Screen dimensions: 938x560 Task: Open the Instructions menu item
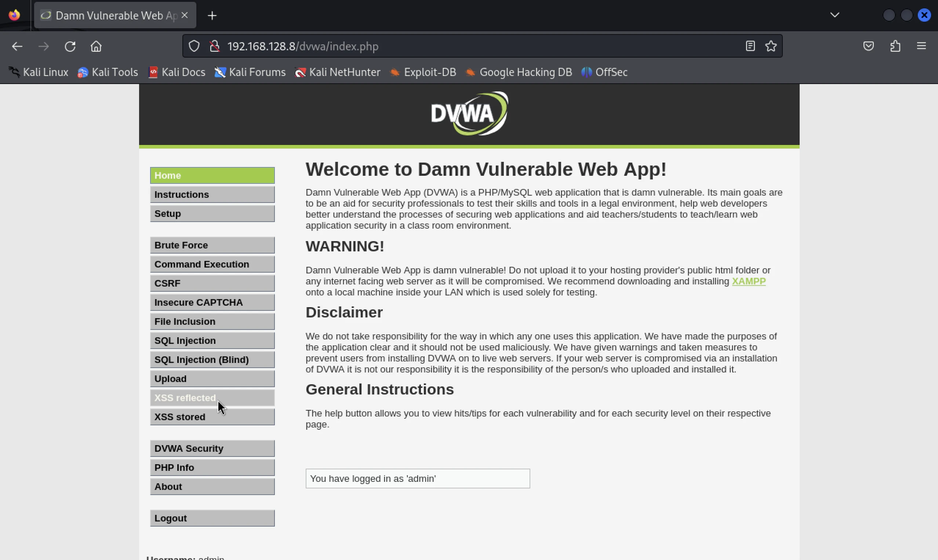212,194
